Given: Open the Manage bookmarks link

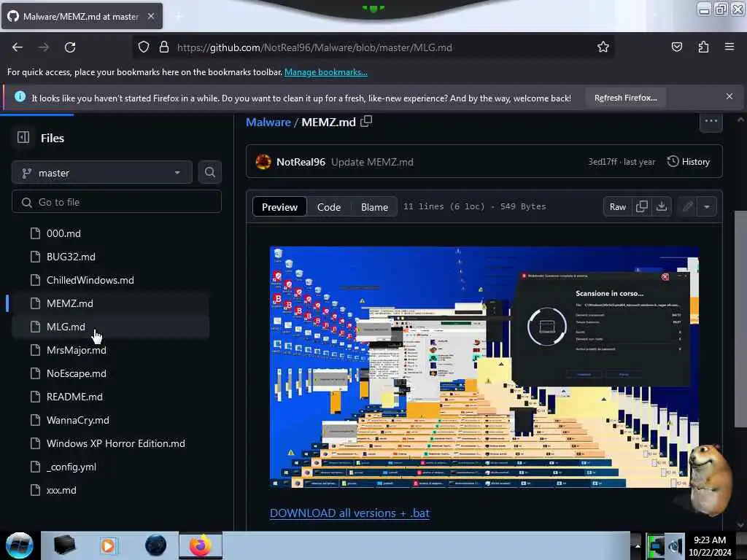Looking at the screenshot, I should pyautogui.click(x=326, y=72).
